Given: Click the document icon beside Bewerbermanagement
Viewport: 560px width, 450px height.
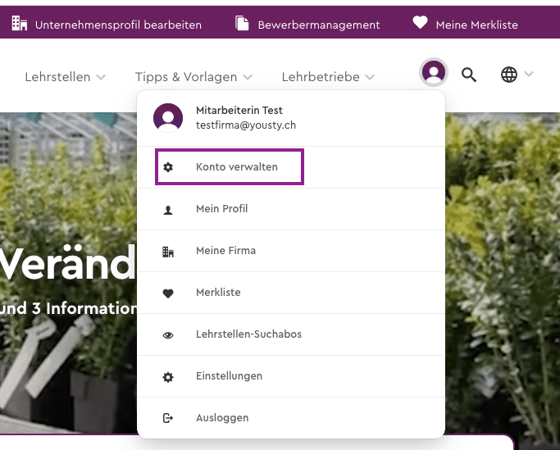Looking at the screenshot, I should (x=242, y=23).
